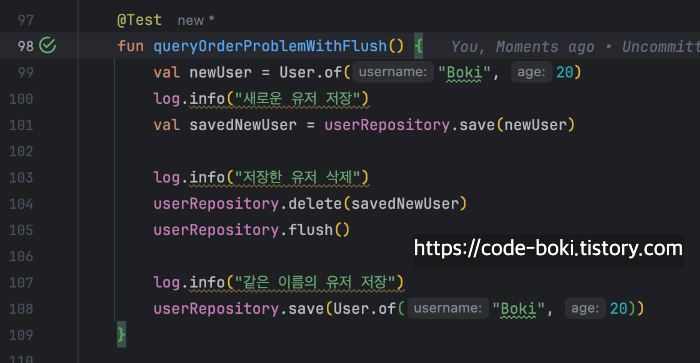Click line number 105 in gutter

coord(21,230)
